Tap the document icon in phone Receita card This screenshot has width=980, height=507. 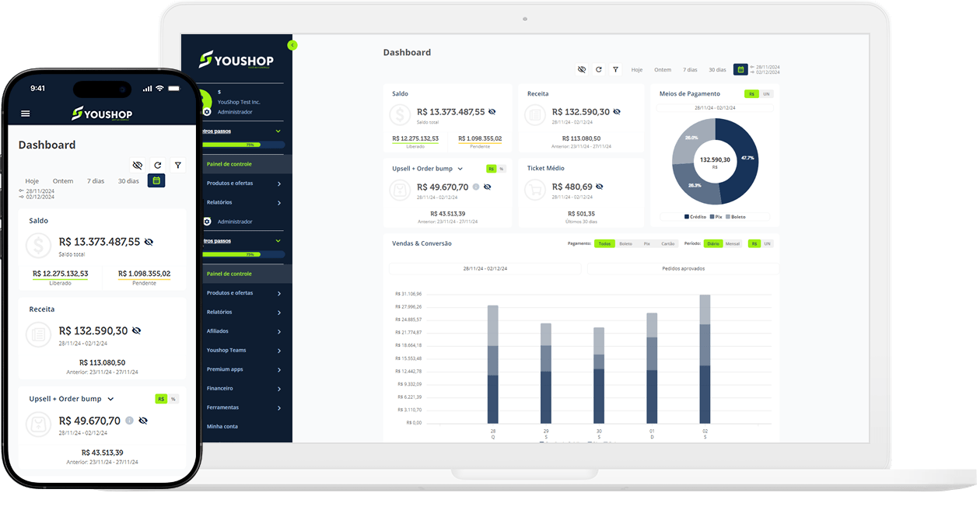tap(38, 335)
